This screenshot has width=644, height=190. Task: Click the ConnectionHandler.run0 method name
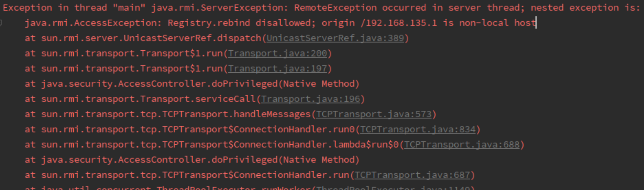(294, 130)
